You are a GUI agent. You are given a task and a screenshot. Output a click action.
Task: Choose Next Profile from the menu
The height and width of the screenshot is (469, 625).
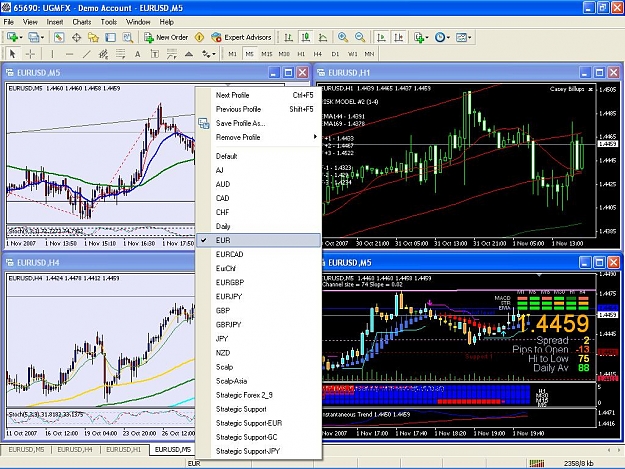pyautogui.click(x=259, y=95)
